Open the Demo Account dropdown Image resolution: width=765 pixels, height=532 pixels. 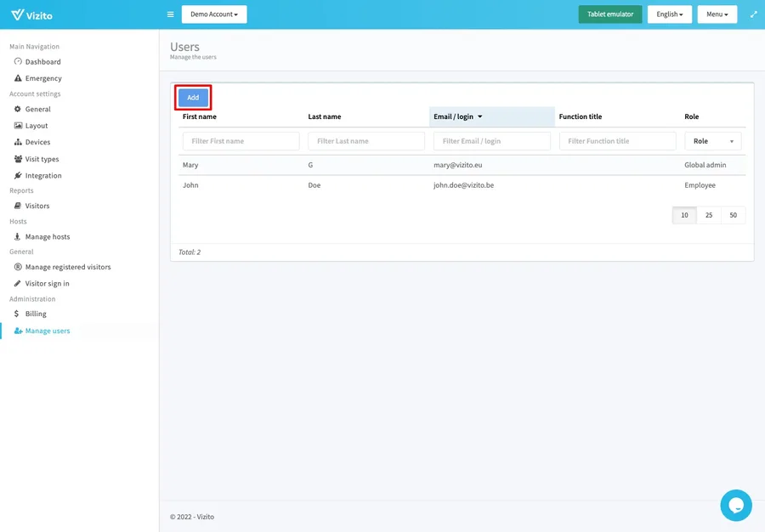coord(213,14)
